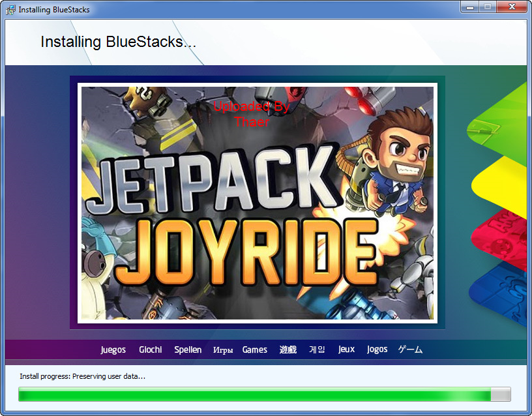532x416 pixels.
Task: Click the Japanese 'ゲーム' label
Action: pyautogui.click(x=410, y=349)
